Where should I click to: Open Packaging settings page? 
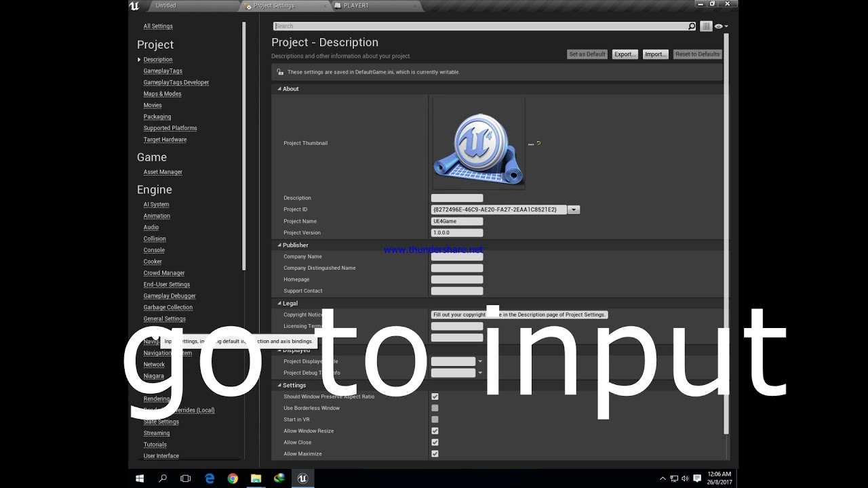[x=157, y=117]
